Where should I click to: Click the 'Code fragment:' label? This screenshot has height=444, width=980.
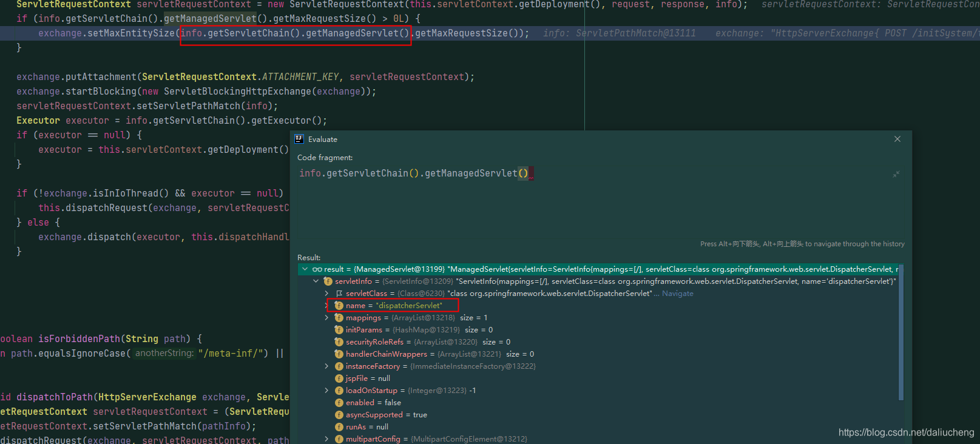[325, 157]
